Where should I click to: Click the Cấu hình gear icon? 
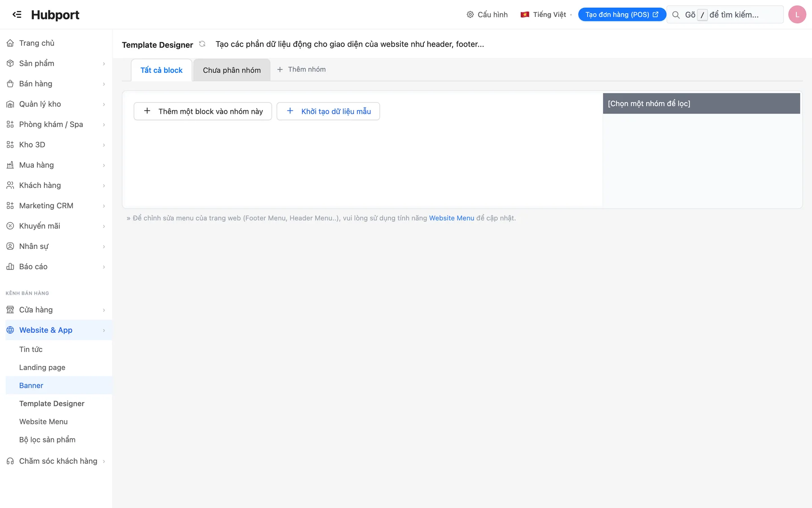(x=470, y=14)
